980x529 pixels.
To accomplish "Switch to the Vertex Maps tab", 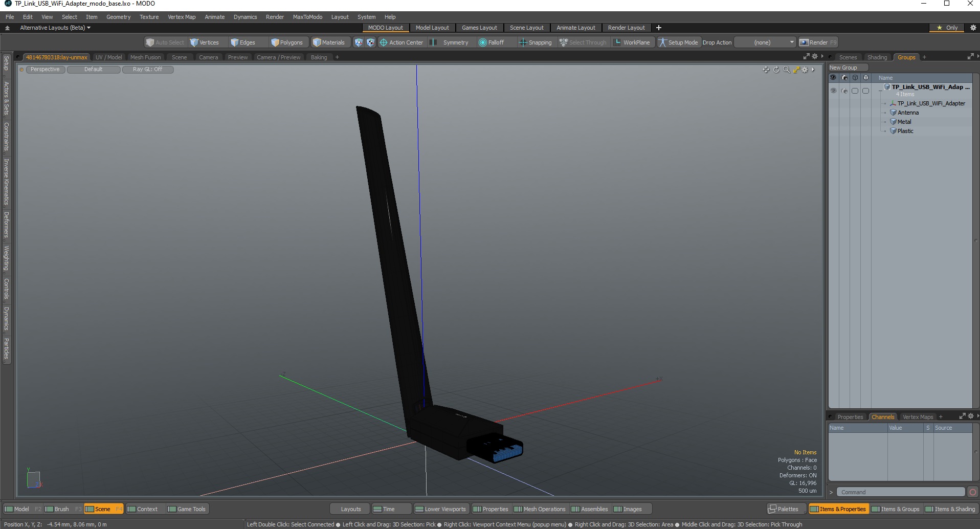I will (918, 417).
